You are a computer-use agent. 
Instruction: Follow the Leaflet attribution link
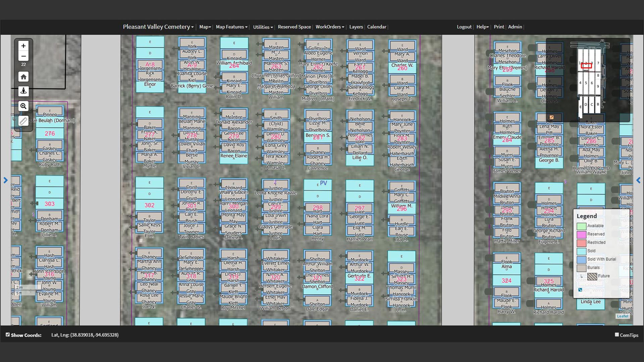(x=623, y=316)
